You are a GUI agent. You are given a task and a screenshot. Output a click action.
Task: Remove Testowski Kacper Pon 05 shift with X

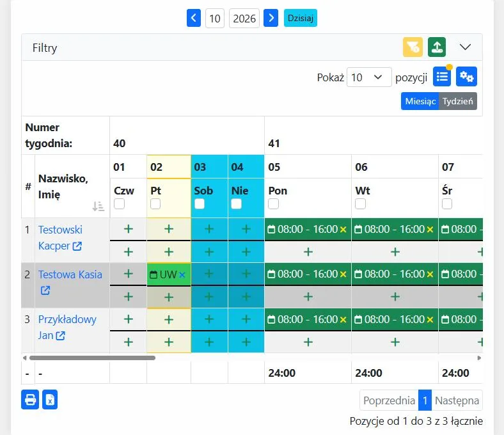(343, 229)
